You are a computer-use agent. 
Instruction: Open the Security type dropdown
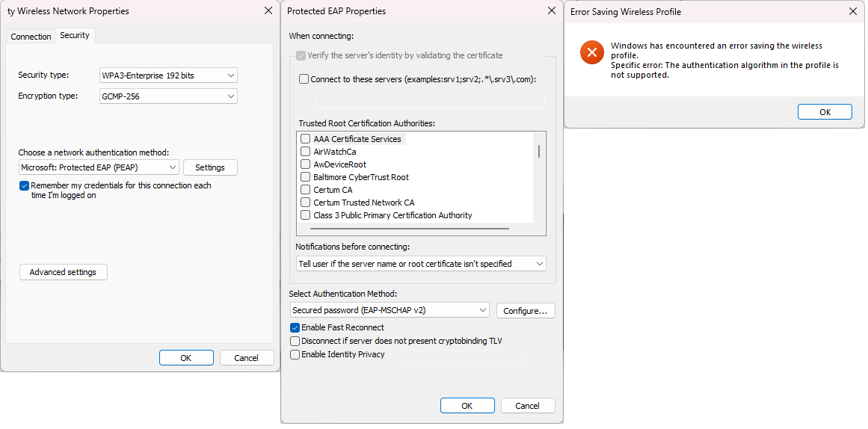[168, 75]
